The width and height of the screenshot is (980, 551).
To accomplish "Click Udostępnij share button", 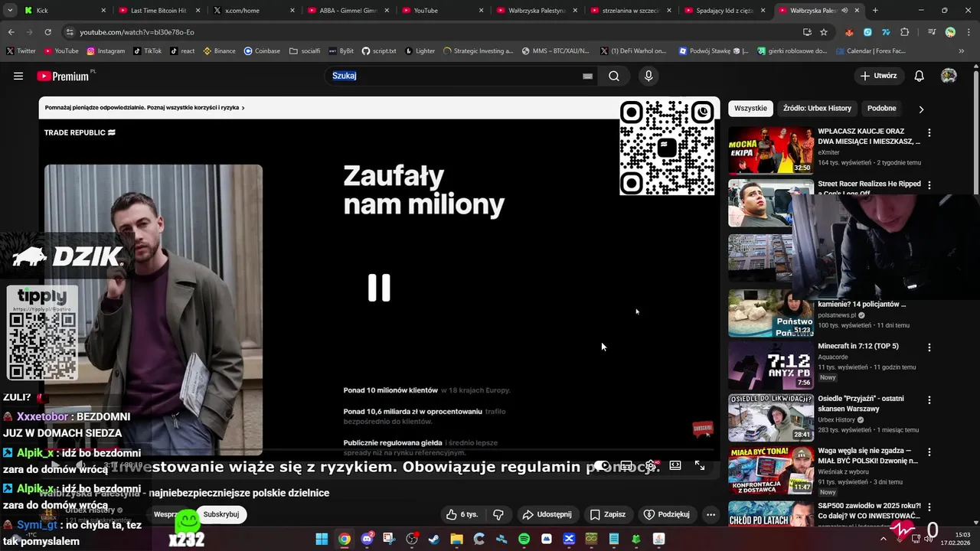I will 547,514.
